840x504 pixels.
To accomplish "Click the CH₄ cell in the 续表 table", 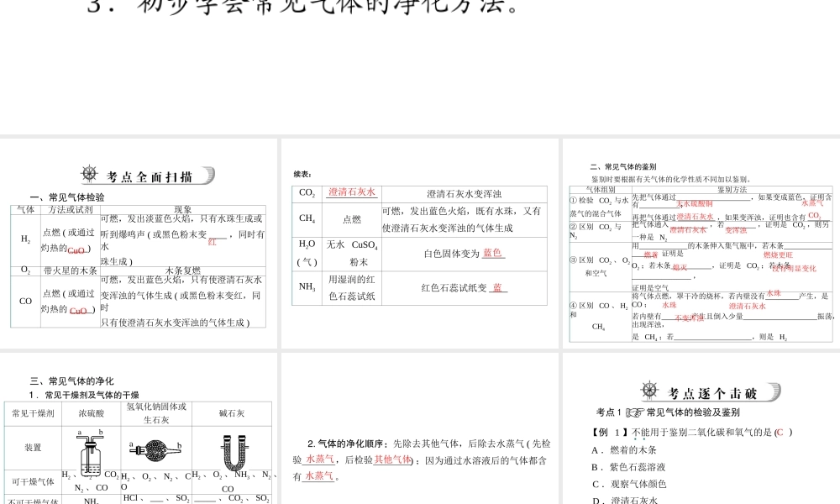I will tap(307, 219).
